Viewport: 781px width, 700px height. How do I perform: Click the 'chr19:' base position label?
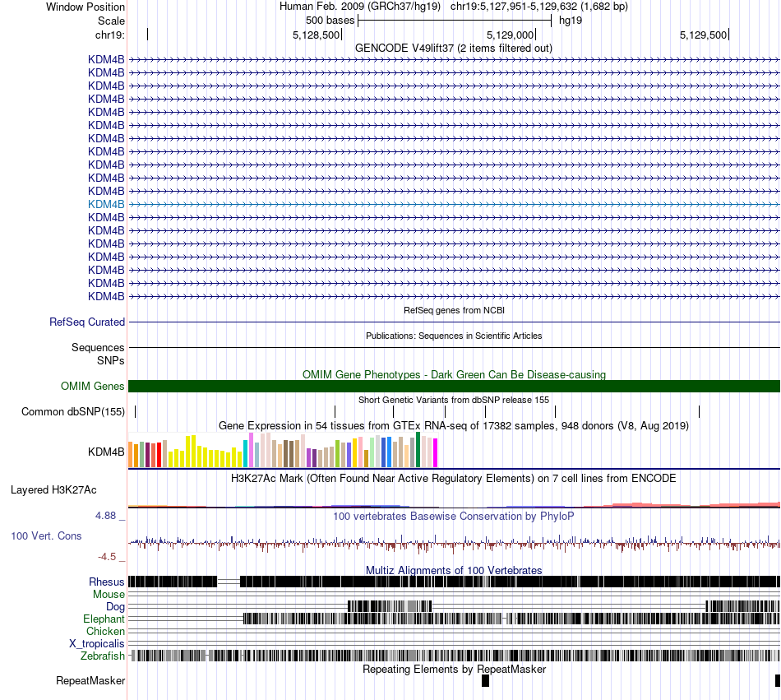click(x=110, y=35)
